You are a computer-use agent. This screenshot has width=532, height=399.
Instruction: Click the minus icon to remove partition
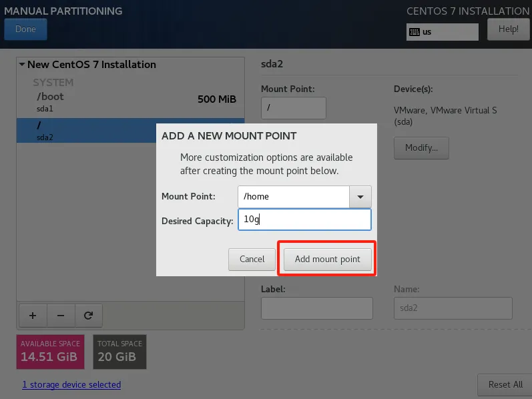60,315
